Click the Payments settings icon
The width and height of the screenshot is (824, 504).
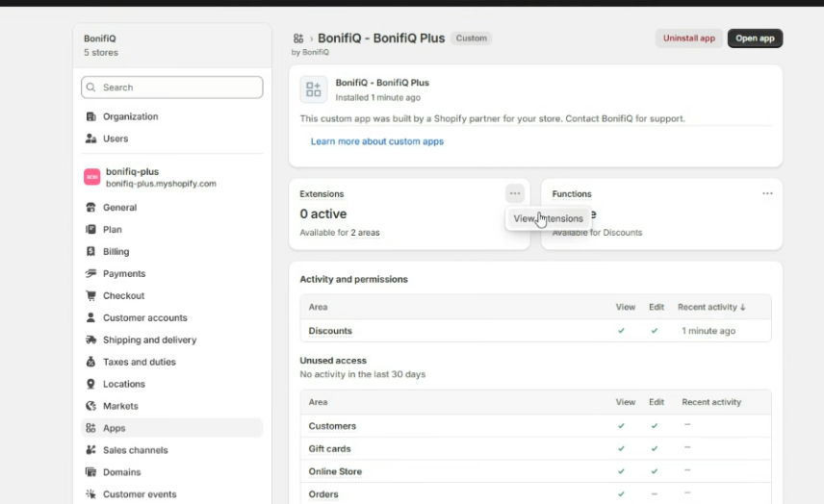click(90, 273)
